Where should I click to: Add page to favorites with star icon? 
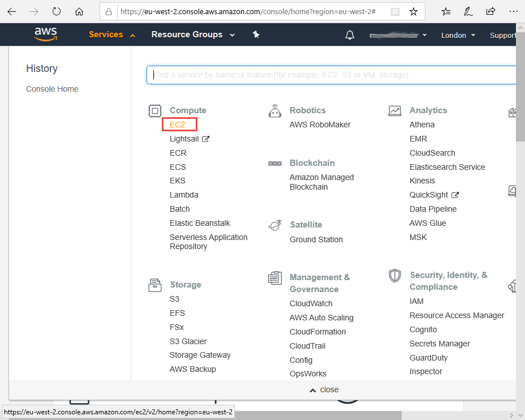coord(414,12)
